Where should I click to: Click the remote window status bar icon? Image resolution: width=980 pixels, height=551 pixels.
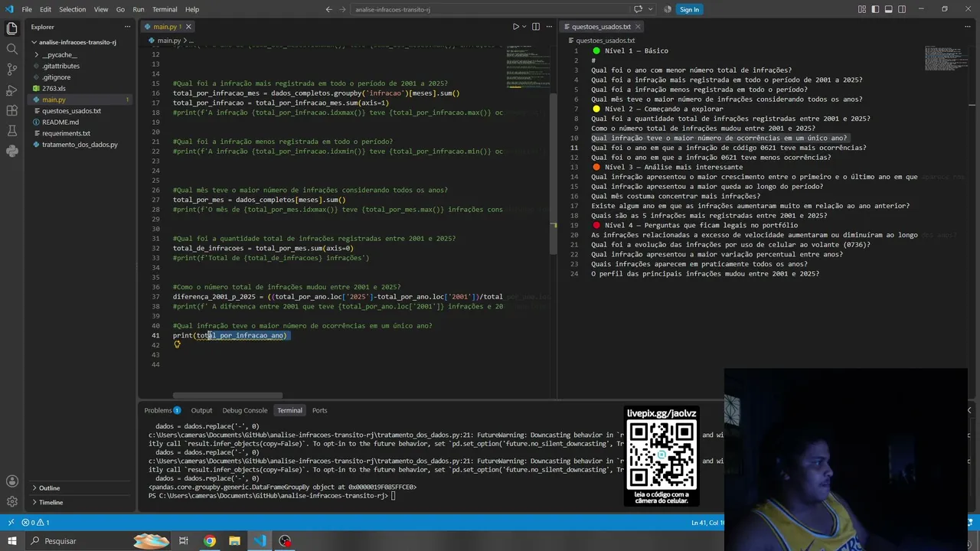(x=11, y=522)
